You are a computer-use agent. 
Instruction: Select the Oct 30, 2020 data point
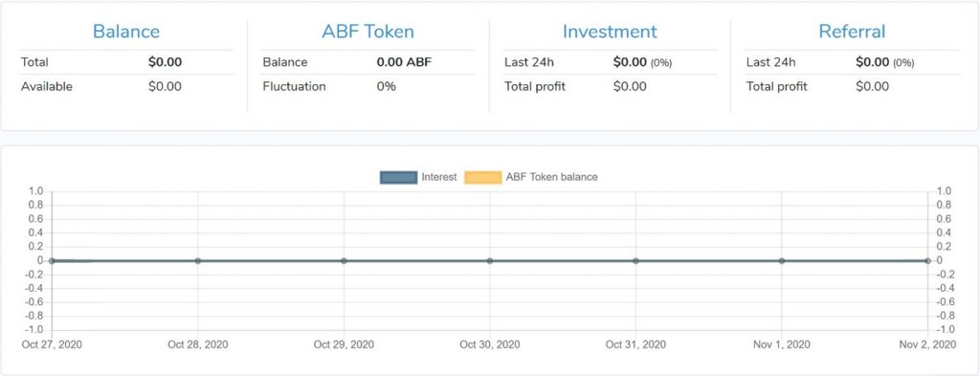click(489, 260)
